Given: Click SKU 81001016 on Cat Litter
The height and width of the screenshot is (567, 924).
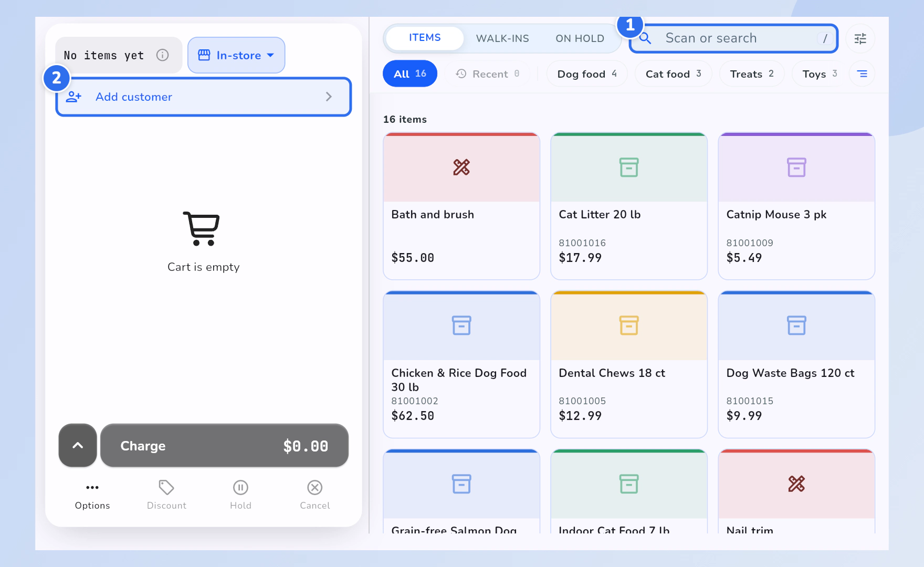Looking at the screenshot, I should [582, 243].
